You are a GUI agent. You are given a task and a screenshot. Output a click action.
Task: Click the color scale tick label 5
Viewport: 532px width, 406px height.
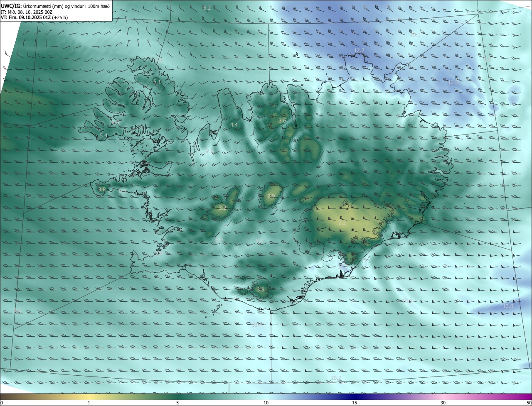tap(177, 403)
